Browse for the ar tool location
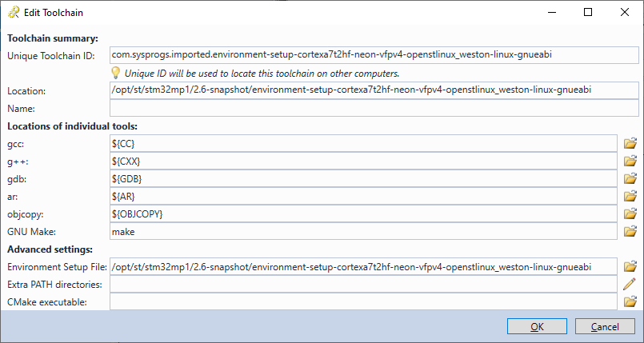Image resolution: width=644 pixels, height=343 pixels. point(630,196)
